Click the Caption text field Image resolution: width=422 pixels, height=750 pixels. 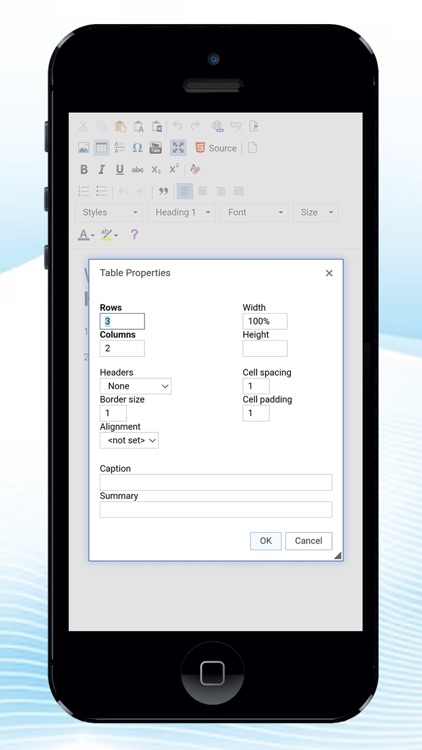tap(216, 482)
